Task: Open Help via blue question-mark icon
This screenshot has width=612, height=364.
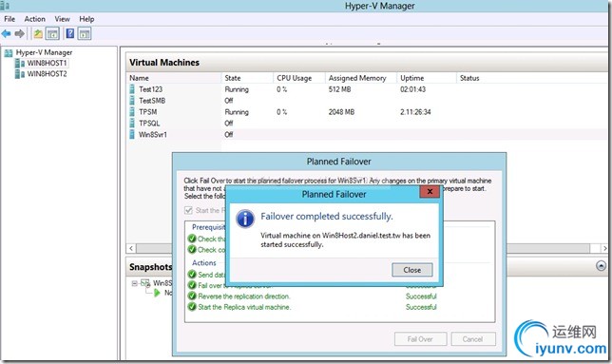Action: pos(70,33)
